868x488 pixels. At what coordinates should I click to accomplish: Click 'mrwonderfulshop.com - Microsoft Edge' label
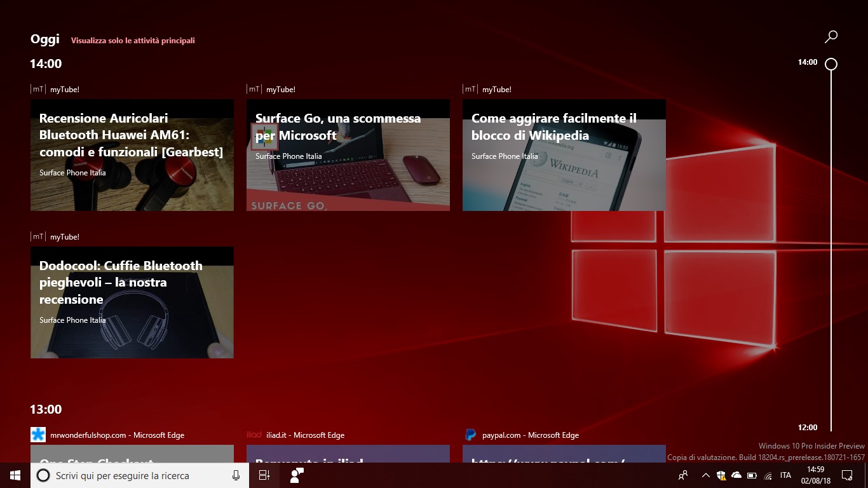click(x=117, y=435)
